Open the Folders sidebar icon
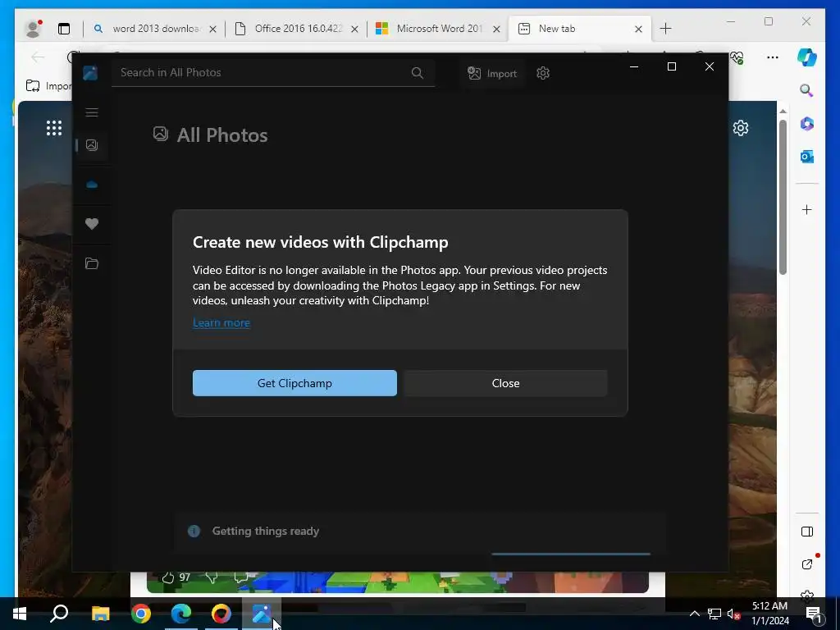This screenshot has height=630, width=840. (x=92, y=263)
